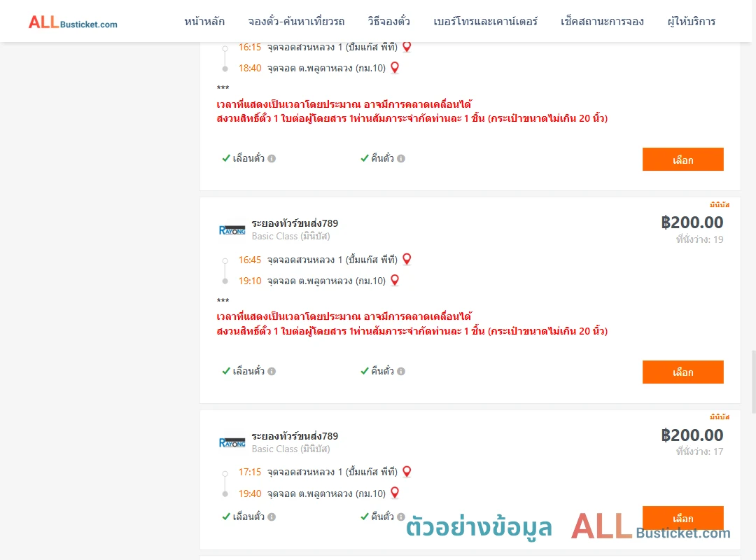
Task: Click info icon beside เลื่อนตั๋ว for 17:15 trip
Action: point(272,517)
